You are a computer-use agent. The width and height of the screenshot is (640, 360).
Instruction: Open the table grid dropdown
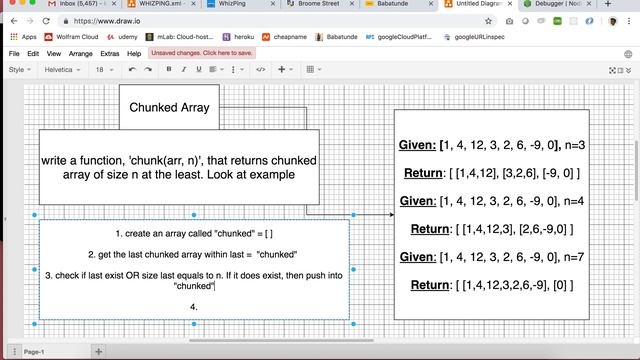313,69
